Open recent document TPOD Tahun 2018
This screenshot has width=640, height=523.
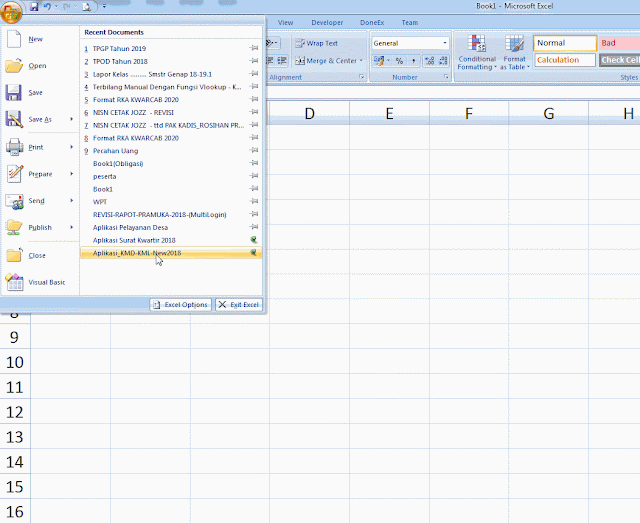click(171, 61)
